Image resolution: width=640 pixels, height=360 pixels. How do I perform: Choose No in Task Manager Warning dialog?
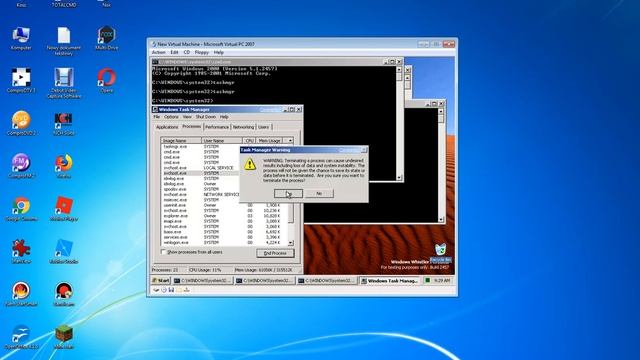click(319, 193)
